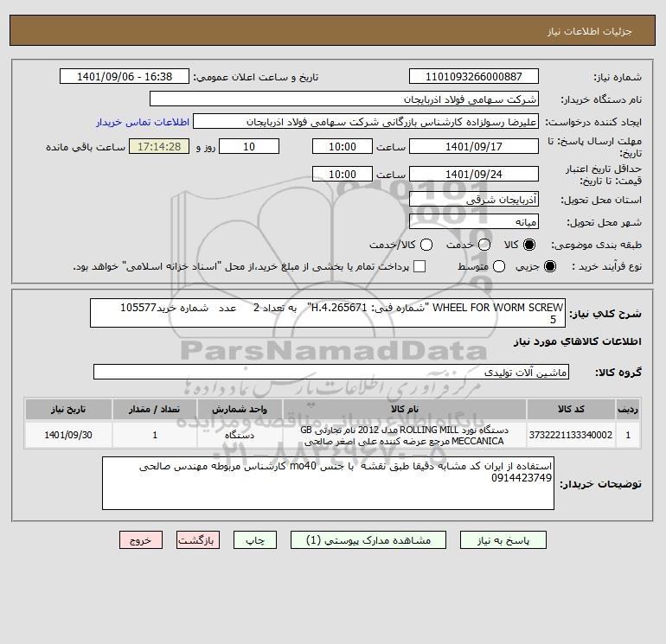Select the خدمت radio button
The image size is (666, 644).
pyautogui.click(x=484, y=245)
